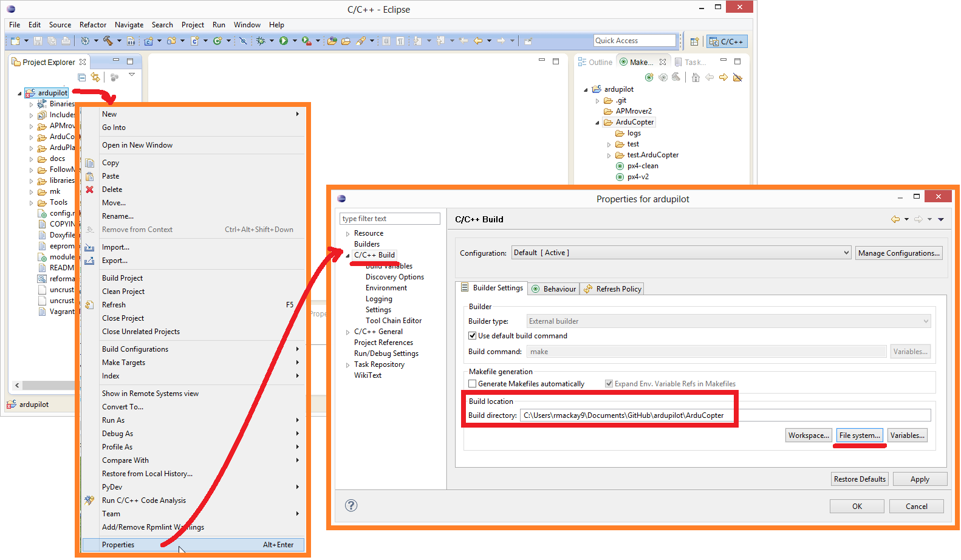Uncheck Use default build command
Viewport: 961px width, 560px height.
point(472,335)
